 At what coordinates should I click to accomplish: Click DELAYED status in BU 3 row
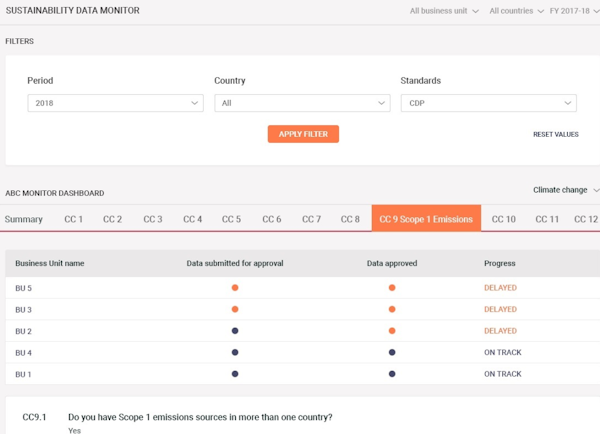click(500, 309)
